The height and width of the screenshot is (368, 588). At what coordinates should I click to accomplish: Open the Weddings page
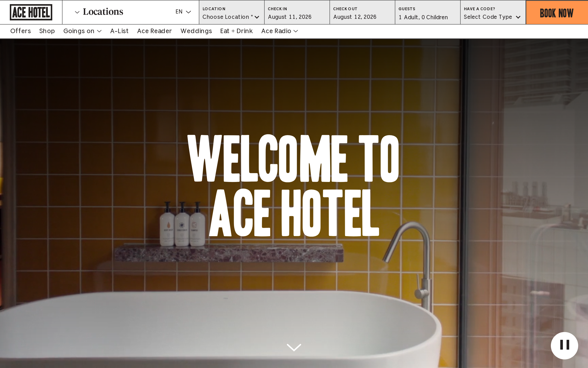(196, 31)
